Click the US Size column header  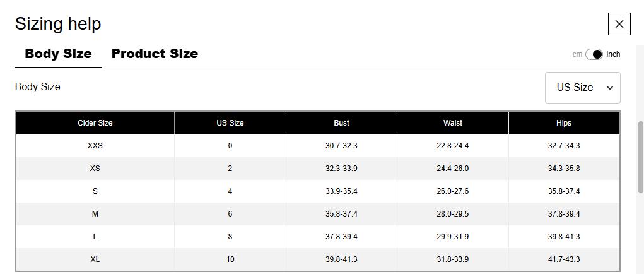coord(230,123)
